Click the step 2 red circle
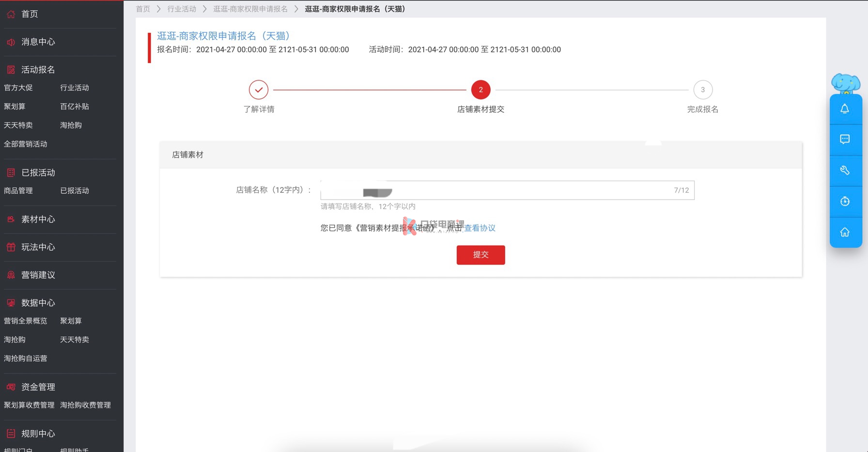This screenshot has width=868, height=452. 480,90
